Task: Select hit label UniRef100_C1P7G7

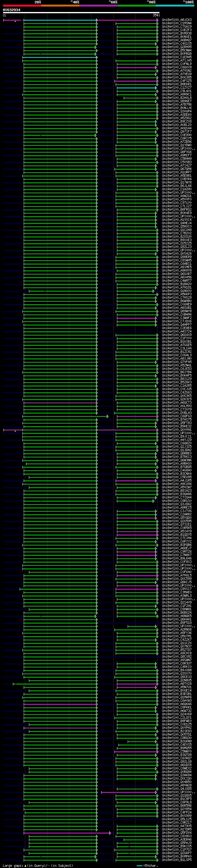Action: (177, 850)
